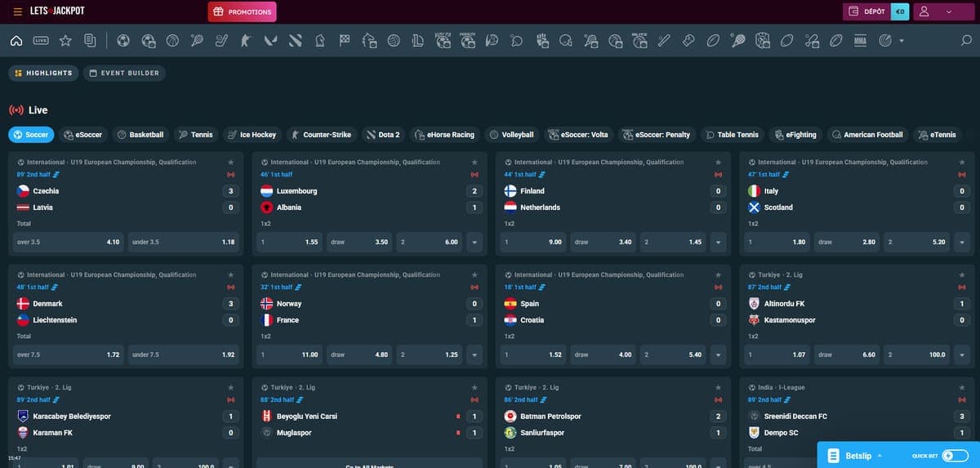Expand markets dropdown for Luxembourg vs Albania

click(x=474, y=242)
